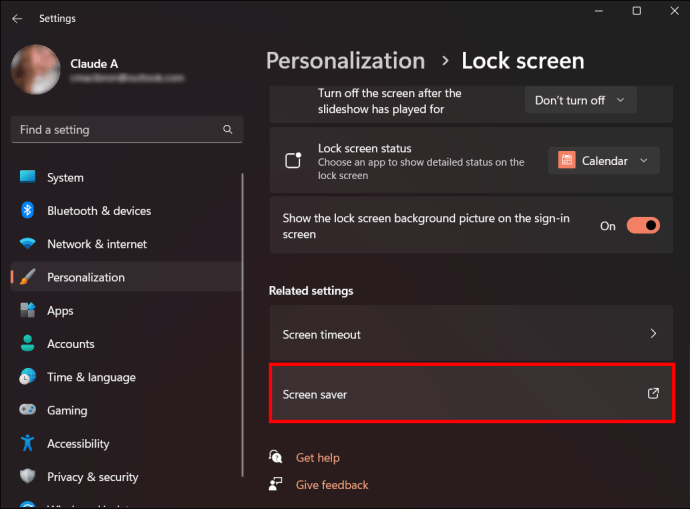This screenshot has width=690, height=509.
Task: Click the Network & internet wifi icon
Action: click(x=28, y=243)
